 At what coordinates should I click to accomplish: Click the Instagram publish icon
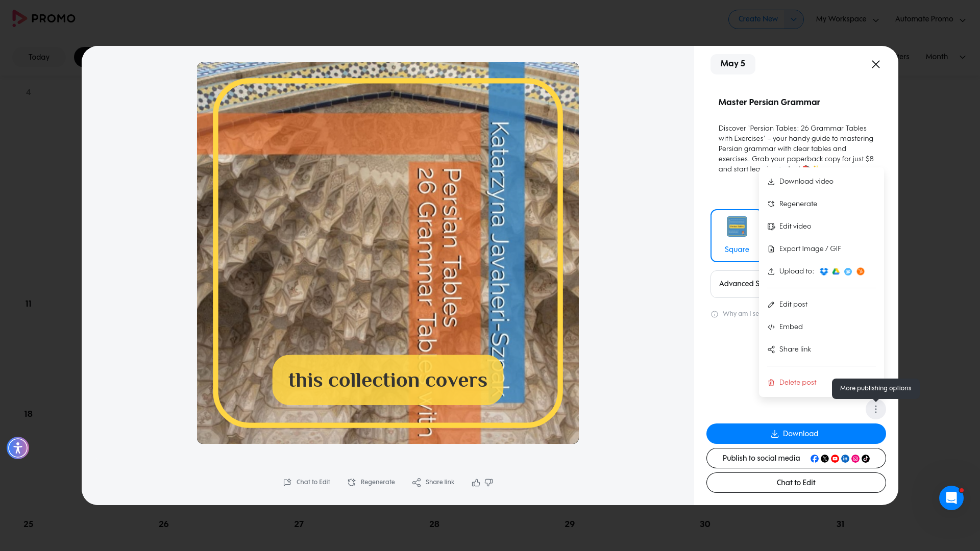855,459
